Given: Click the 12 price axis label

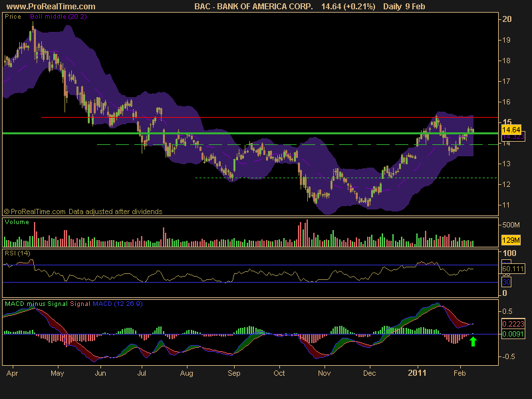Looking at the screenshot, I should (506, 185).
